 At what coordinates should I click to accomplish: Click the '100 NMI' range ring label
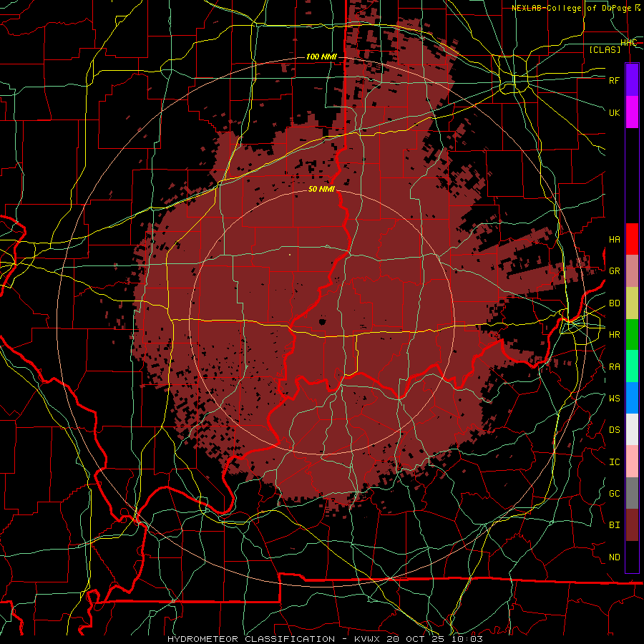(x=321, y=57)
